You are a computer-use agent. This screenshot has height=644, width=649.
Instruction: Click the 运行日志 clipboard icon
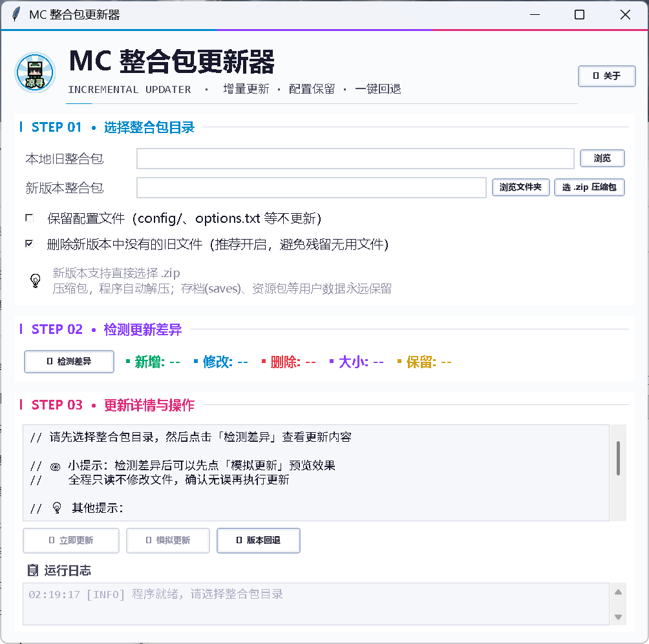point(33,570)
